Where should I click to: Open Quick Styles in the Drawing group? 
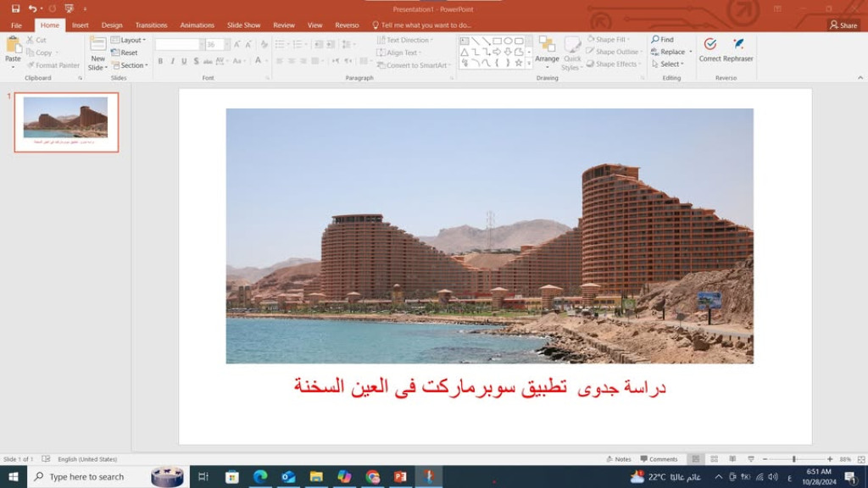573,51
